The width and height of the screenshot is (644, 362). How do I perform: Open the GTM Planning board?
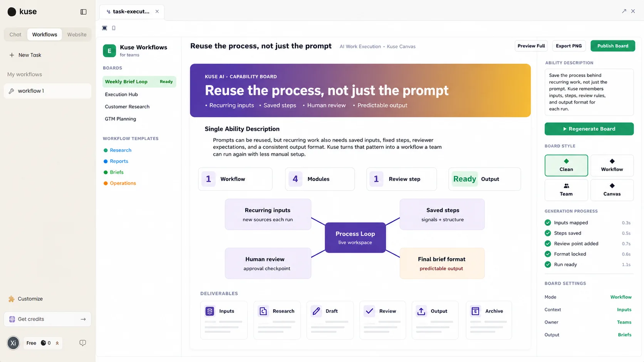(121, 119)
